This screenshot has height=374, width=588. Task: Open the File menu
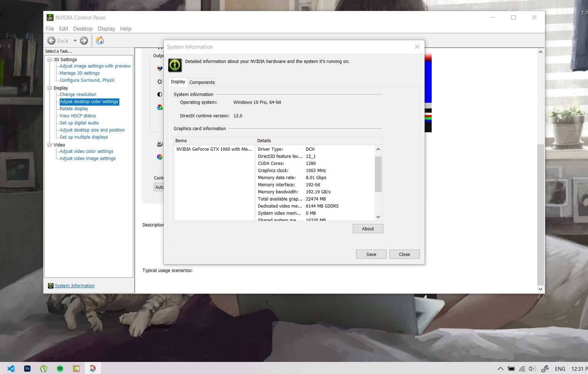click(x=50, y=29)
